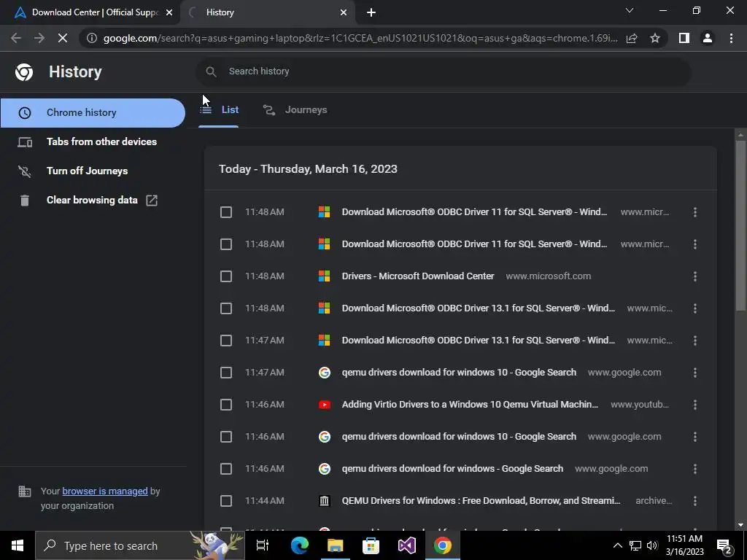
Task: Open Drivers - Microsoft Download Center history link
Action: click(418, 276)
